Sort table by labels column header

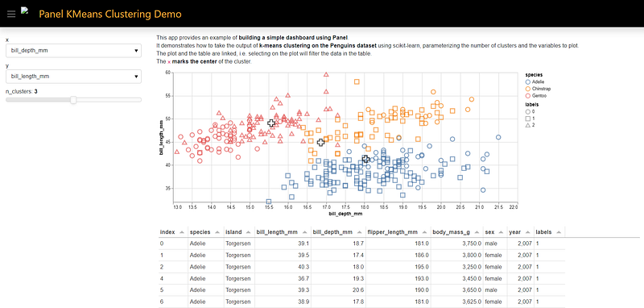pyautogui.click(x=549, y=232)
